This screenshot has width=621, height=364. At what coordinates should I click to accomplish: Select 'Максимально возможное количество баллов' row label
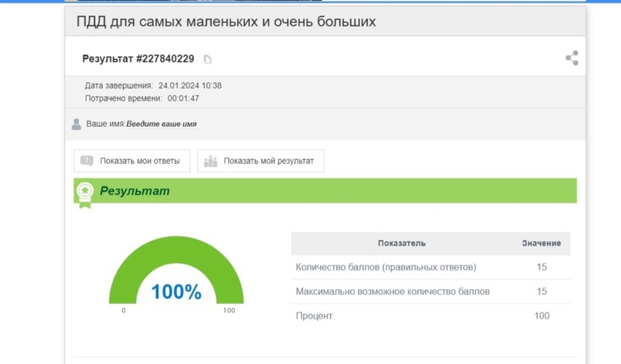(x=393, y=292)
